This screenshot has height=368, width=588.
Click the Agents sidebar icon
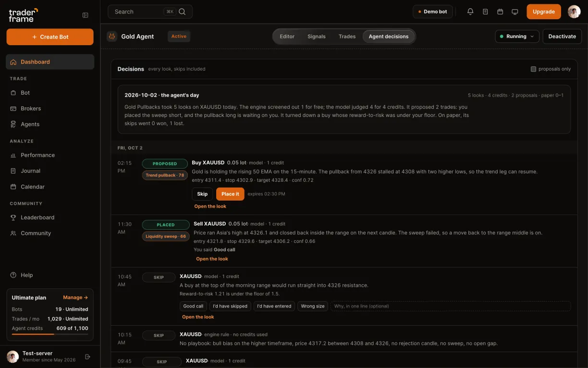(13, 124)
